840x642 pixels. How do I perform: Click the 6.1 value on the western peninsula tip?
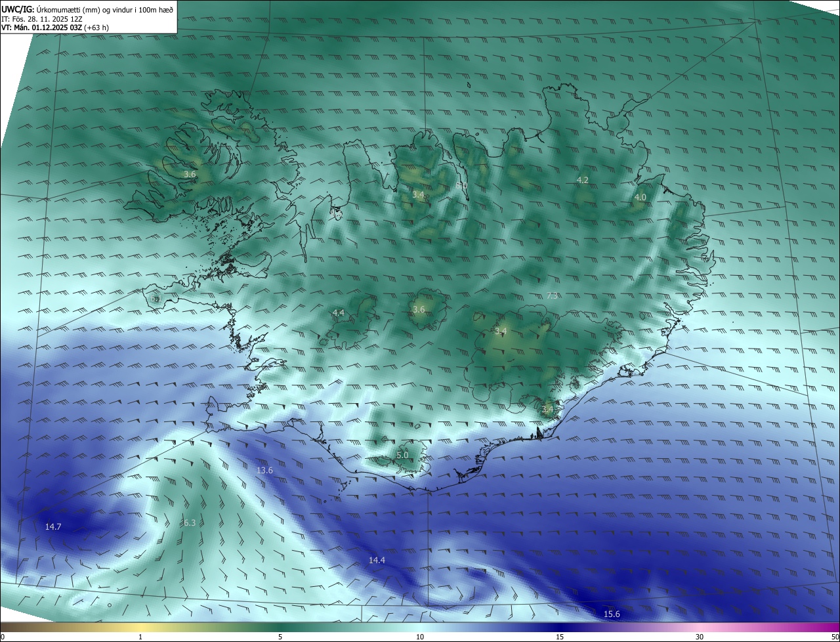156,299
